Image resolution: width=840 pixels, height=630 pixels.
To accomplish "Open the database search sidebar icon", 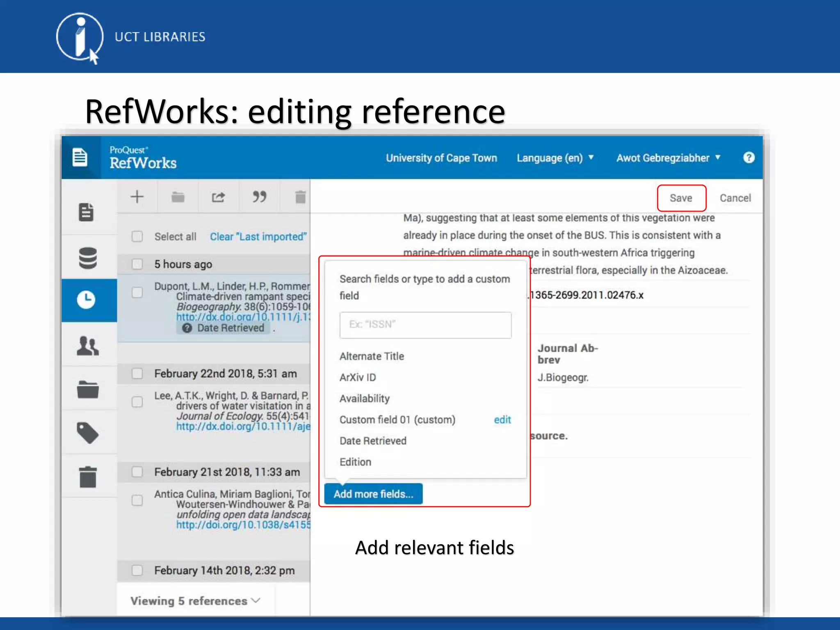I will [88, 258].
